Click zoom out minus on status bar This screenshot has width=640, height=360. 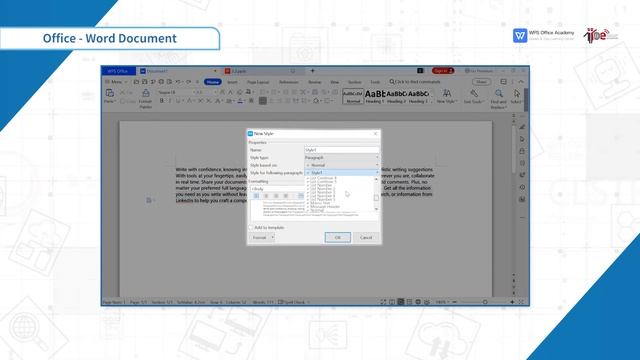coord(455,302)
